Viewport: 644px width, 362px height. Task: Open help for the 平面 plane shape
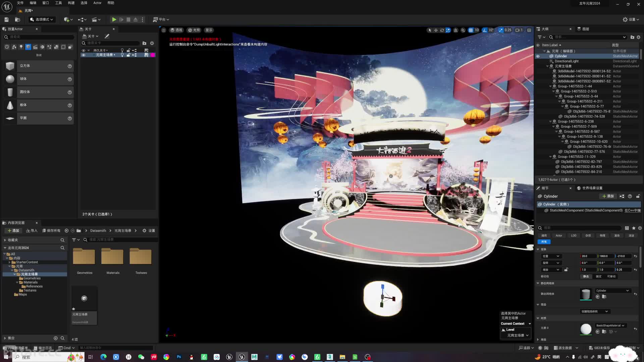click(70, 118)
